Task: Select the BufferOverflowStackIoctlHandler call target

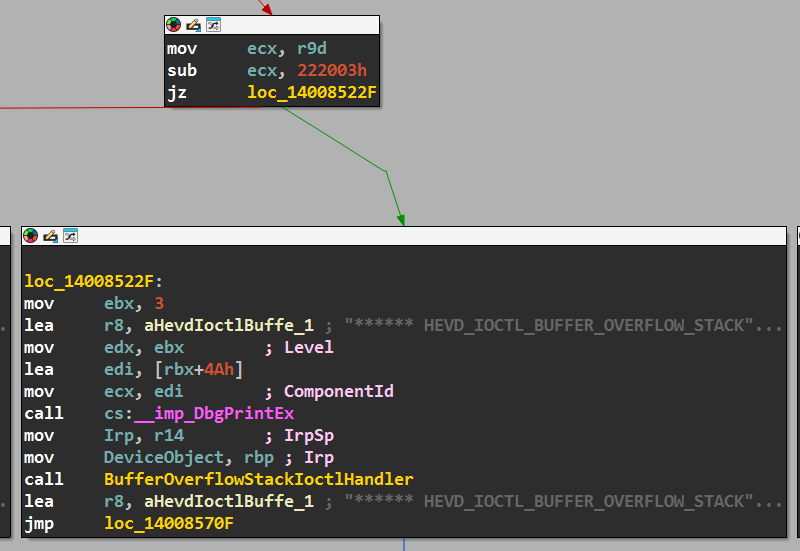Action: click(x=258, y=479)
